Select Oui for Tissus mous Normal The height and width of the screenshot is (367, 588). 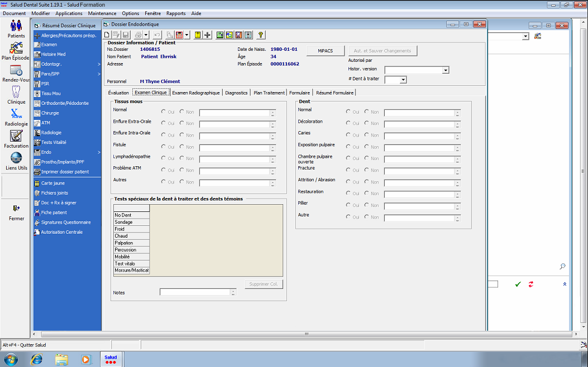pyautogui.click(x=164, y=112)
